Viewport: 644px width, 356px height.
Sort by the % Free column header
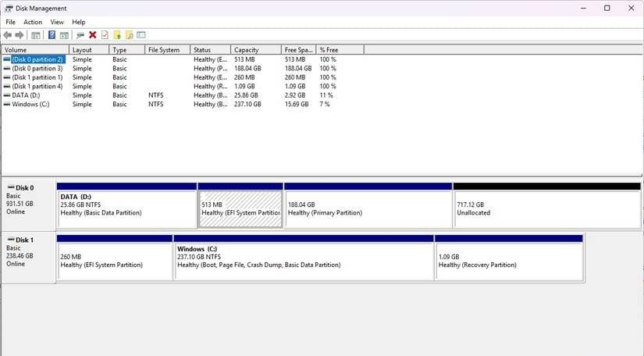[x=340, y=50]
